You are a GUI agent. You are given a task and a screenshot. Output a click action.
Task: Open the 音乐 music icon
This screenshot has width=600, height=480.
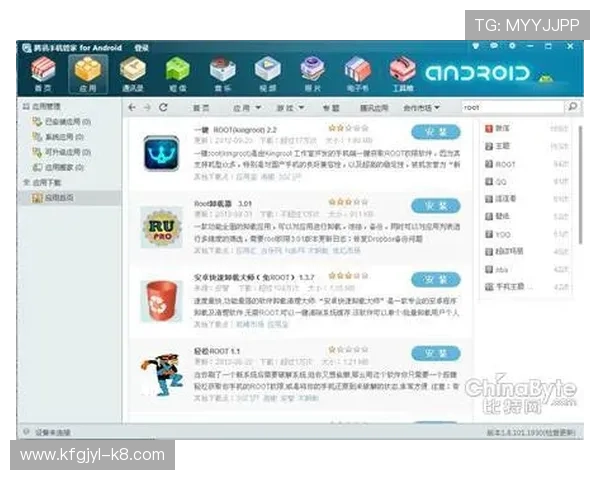tap(222, 73)
